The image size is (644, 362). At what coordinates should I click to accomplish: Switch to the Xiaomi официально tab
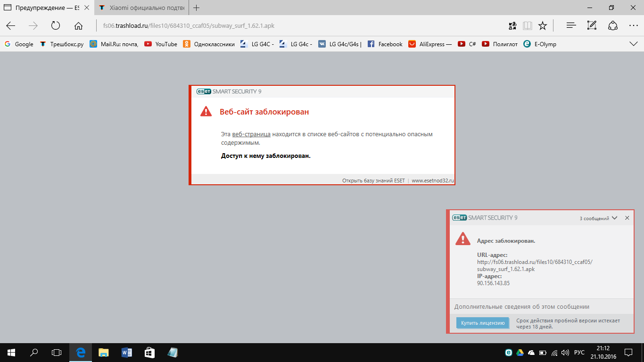(x=140, y=8)
